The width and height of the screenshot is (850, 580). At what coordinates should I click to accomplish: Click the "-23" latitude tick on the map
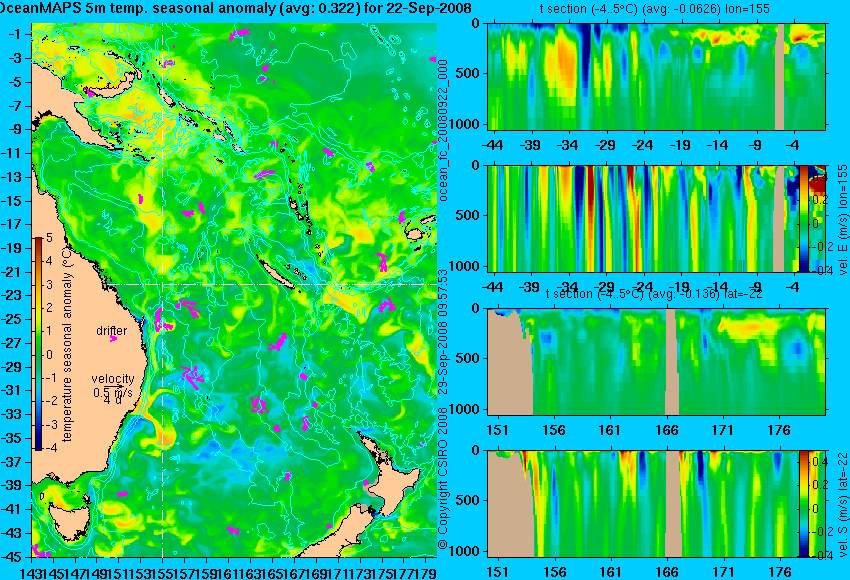[12, 295]
